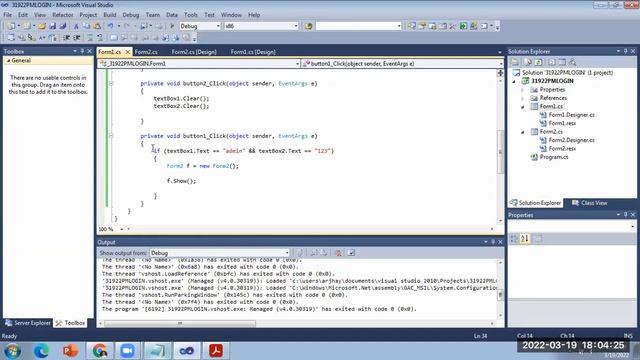Click the Save floppy disk icon
640x360 pixels.
point(53,26)
